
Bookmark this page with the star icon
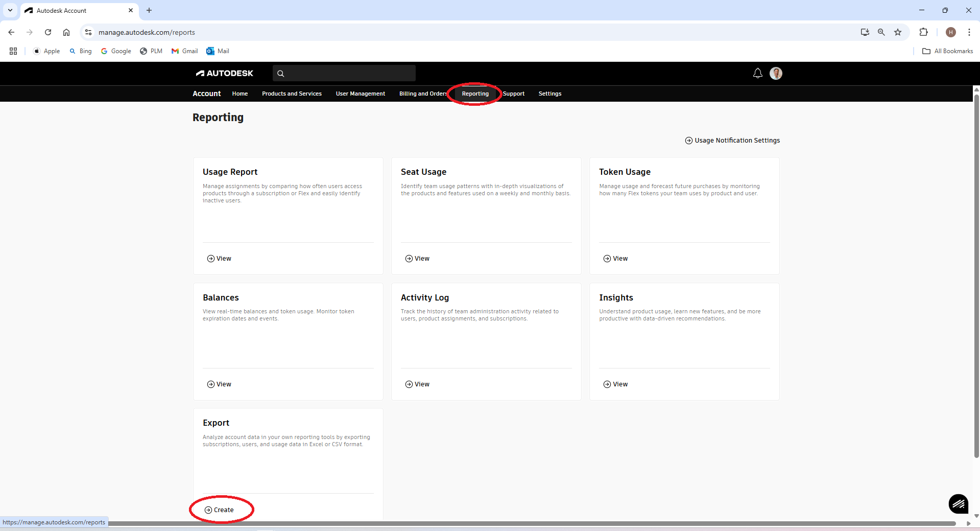click(x=898, y=32)
